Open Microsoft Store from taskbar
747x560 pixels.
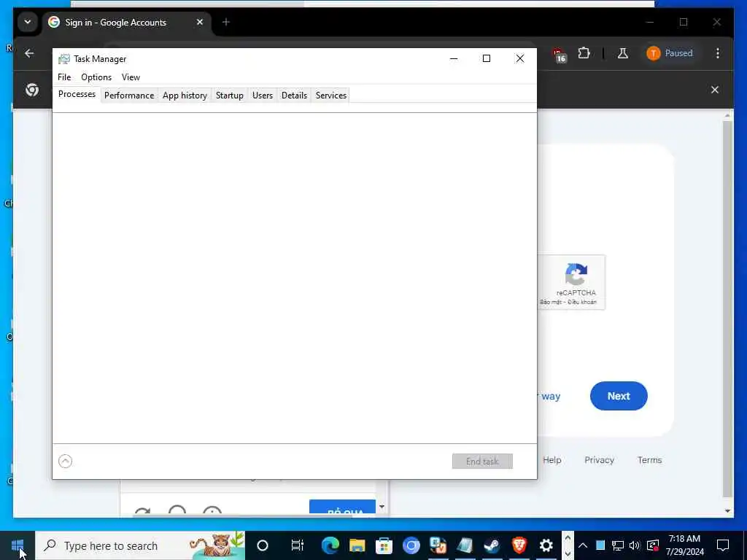click(x=384, y=545)
